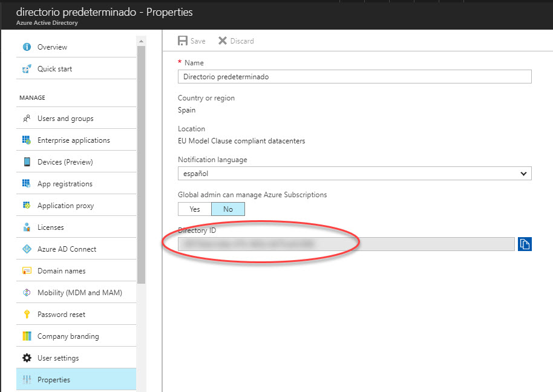Click the Mobility (MDM and MAM) icon

click(x=27, y=293)
